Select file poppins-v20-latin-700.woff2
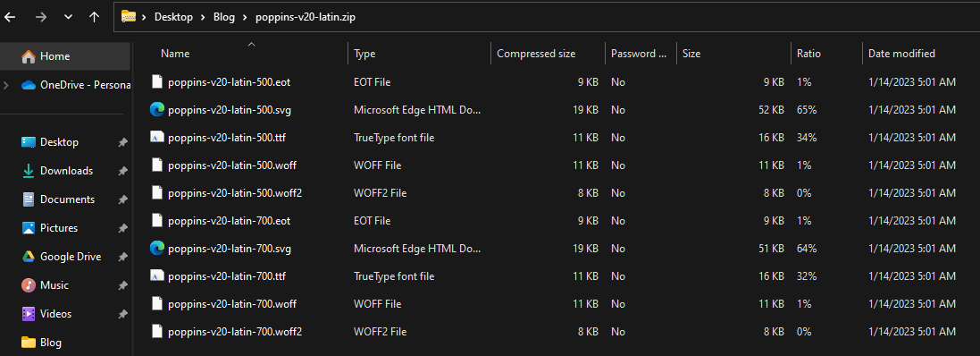Screen dimensions: 980x356 (235, 332)
